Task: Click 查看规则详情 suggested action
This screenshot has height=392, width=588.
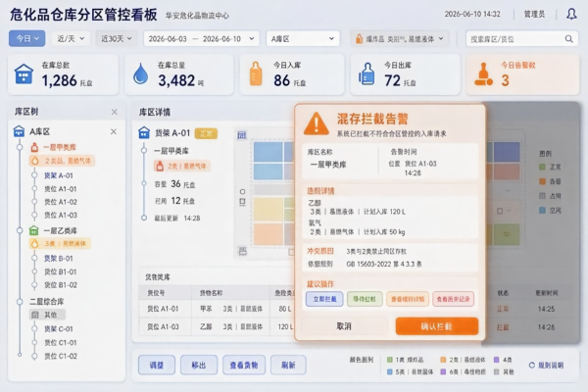Action: pos(408,299)
